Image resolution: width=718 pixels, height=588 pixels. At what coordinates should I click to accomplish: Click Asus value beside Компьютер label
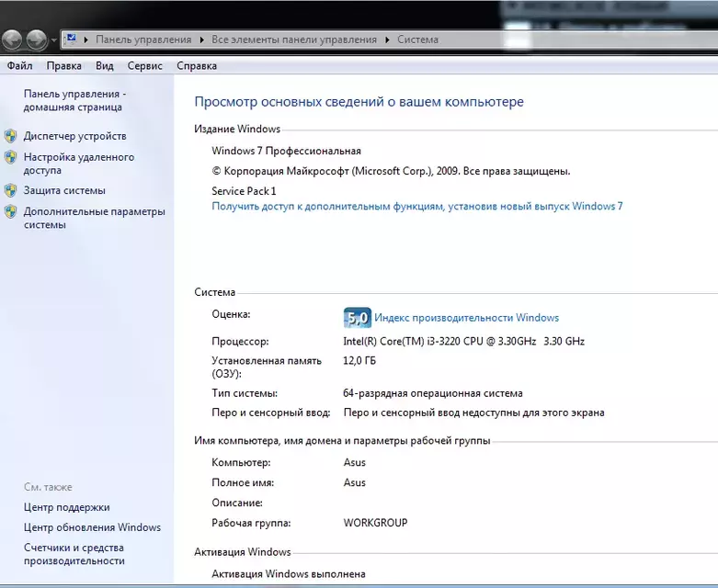pyautogui.click(x=355, y=462)
